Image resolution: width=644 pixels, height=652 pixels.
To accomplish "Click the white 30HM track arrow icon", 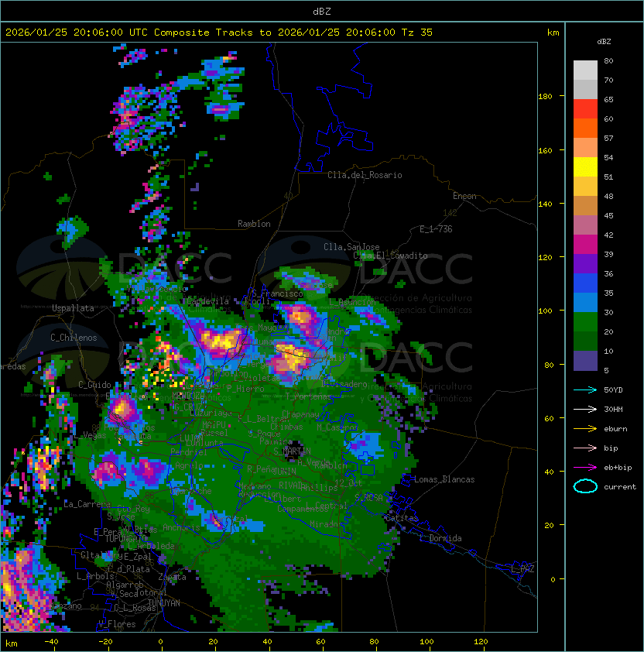I will [585, 409].
